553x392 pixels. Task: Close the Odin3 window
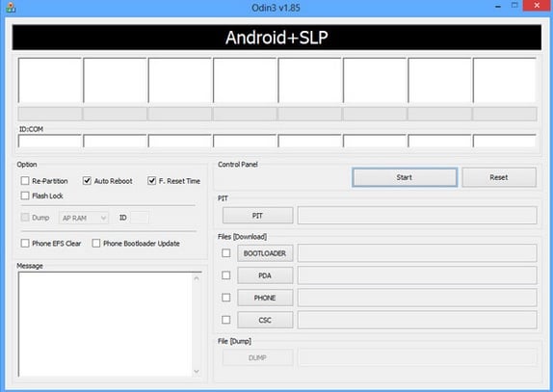tap(537, 6)
